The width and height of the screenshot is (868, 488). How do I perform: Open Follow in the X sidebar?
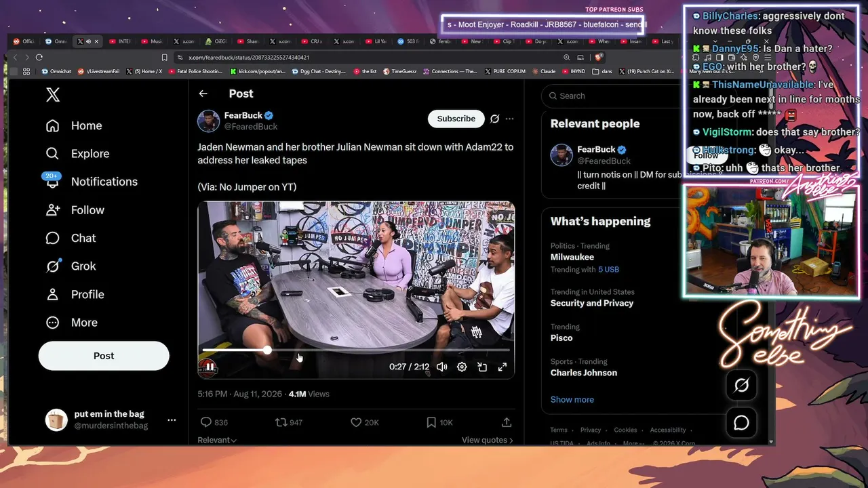(75, 210)
